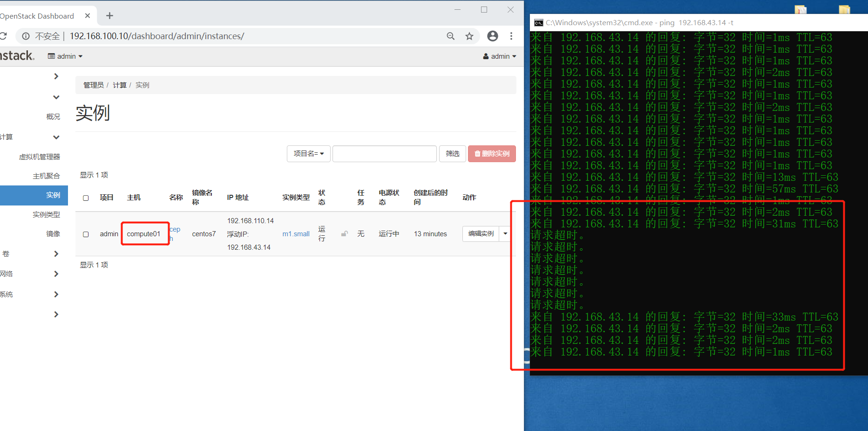
Task: Reload the page with the refresh icon
Action: point(4,36)
